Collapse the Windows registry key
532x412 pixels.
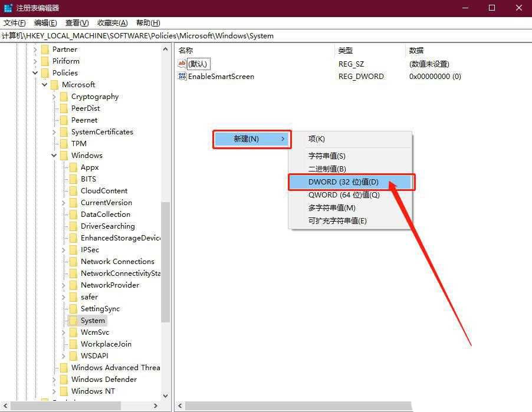(x=53, y=155)
